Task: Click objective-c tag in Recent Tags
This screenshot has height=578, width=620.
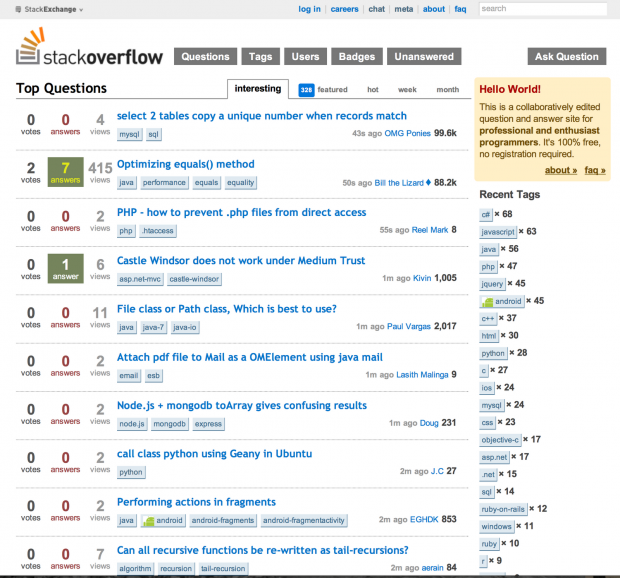Action: [500, 440]
